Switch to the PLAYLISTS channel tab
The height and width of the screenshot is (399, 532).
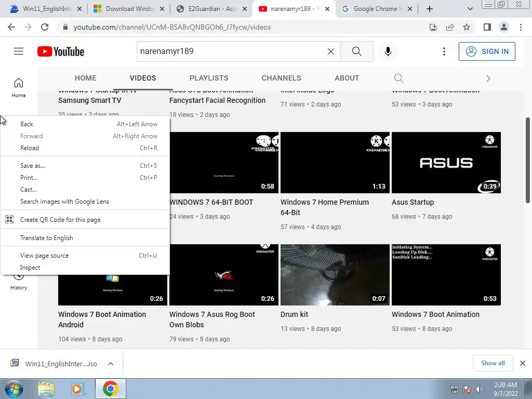(209, 78)
